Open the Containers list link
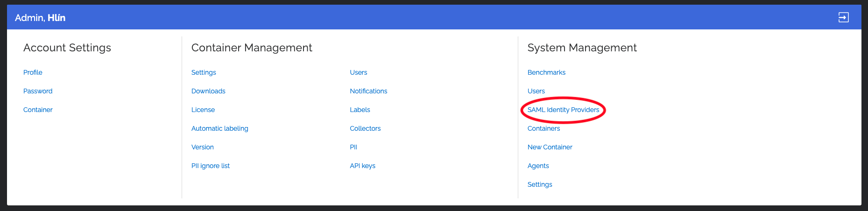This screenshot has width=868, height=211. click(543, 128)
